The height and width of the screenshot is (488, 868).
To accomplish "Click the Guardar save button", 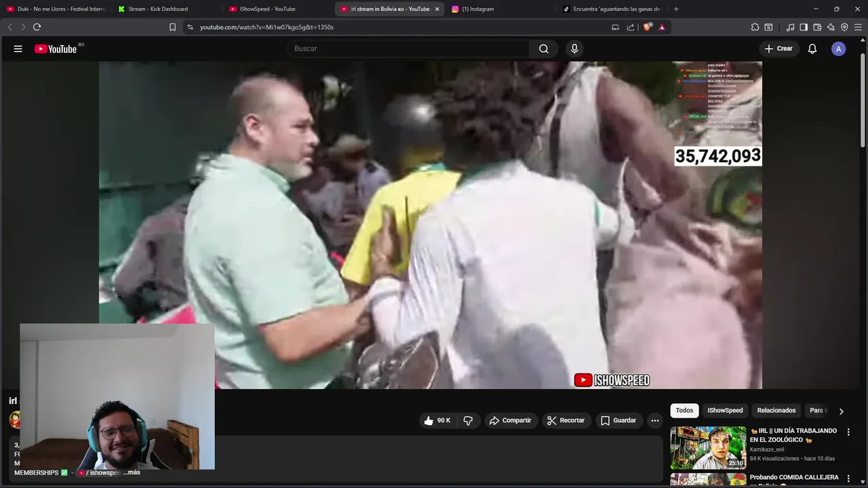I will pyautogui.click(x=618, y=420).
